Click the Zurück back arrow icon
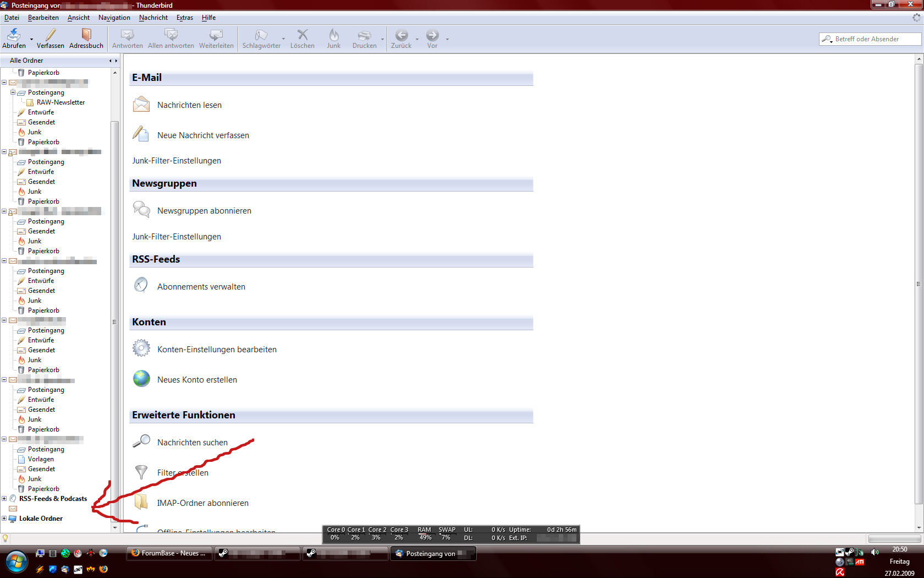Image resolution: width=924 pixels, height=578 pixels. coord(402,35)
